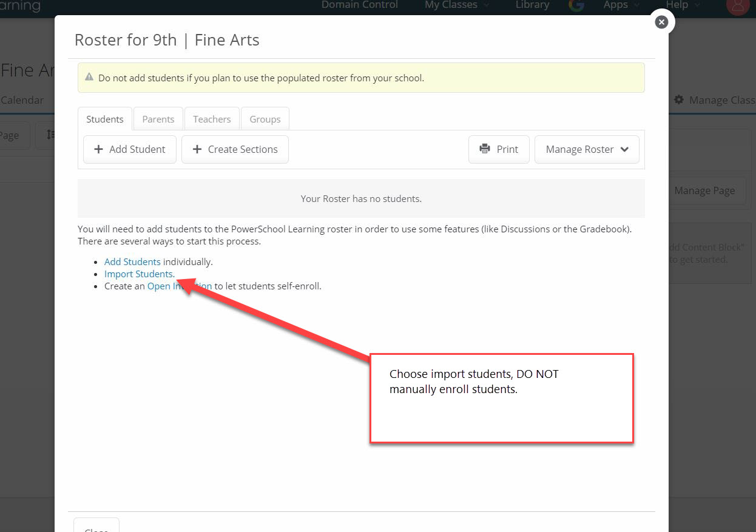This screenshot has height=532, width=756.
Task: Expand the Apps menu
Action: pyautogui.click(x=621, y=5)
